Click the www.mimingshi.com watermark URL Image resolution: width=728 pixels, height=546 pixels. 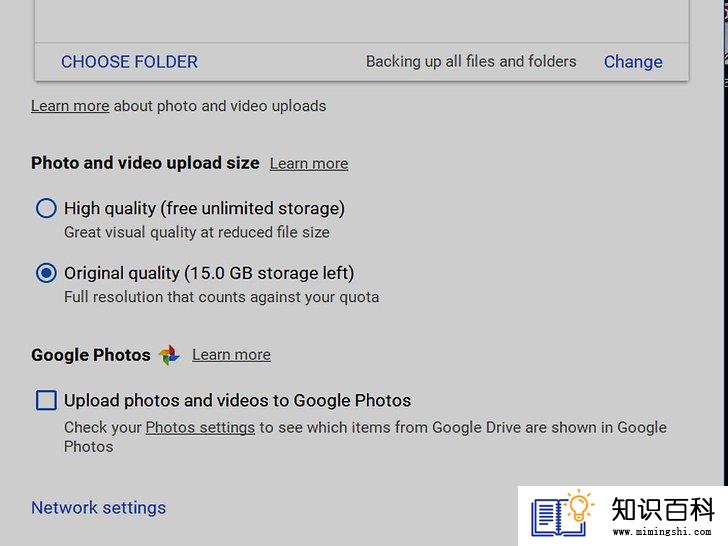(662, 532)
